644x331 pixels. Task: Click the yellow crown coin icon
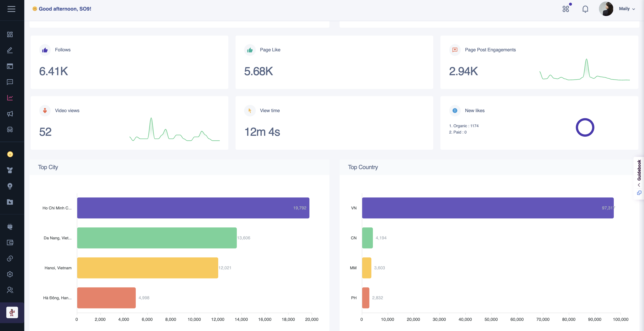click(x=10, y=154)
